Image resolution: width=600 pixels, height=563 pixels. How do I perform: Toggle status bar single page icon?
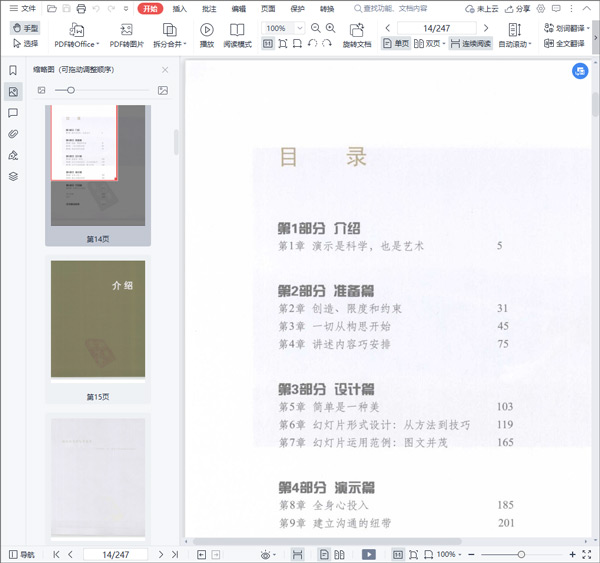324,554
